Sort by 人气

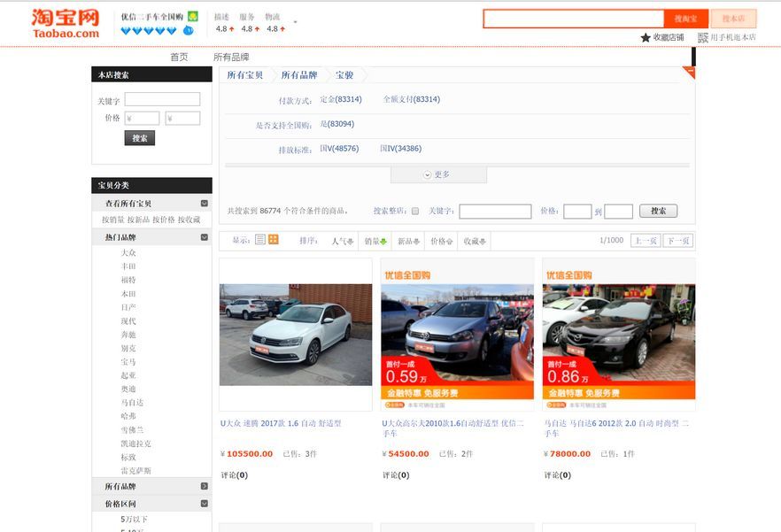pyautogui.click(x=342, y=241)
